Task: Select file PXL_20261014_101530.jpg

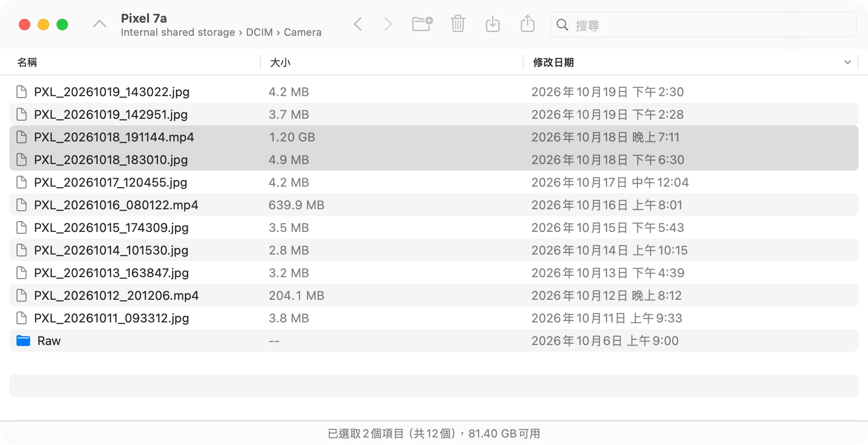Action: (x=111, y=250)
